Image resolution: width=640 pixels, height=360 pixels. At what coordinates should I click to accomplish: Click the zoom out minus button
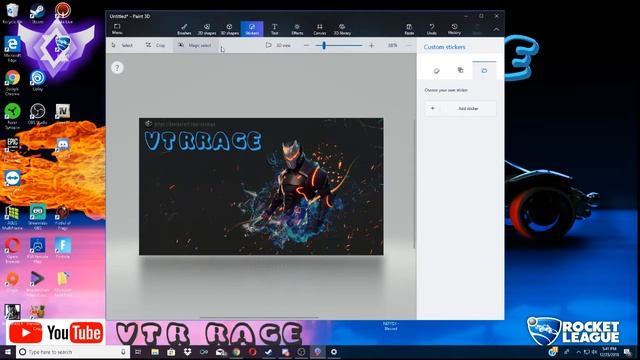point(307,46)
